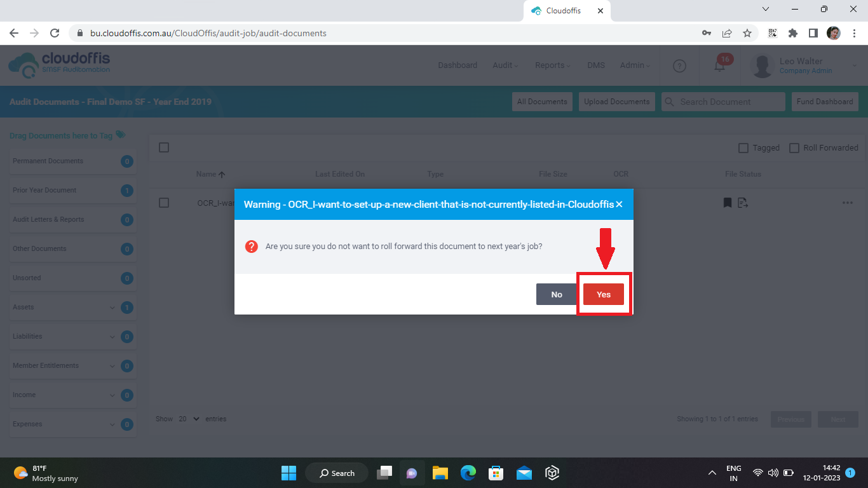Click the roll forward document icon
868x488 pixels.
pos(743,203)
